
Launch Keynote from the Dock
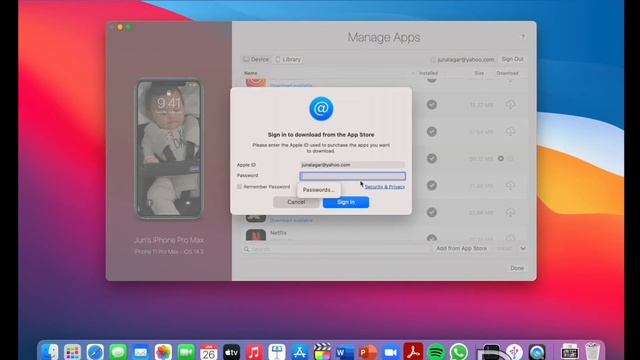pos(277,352)
